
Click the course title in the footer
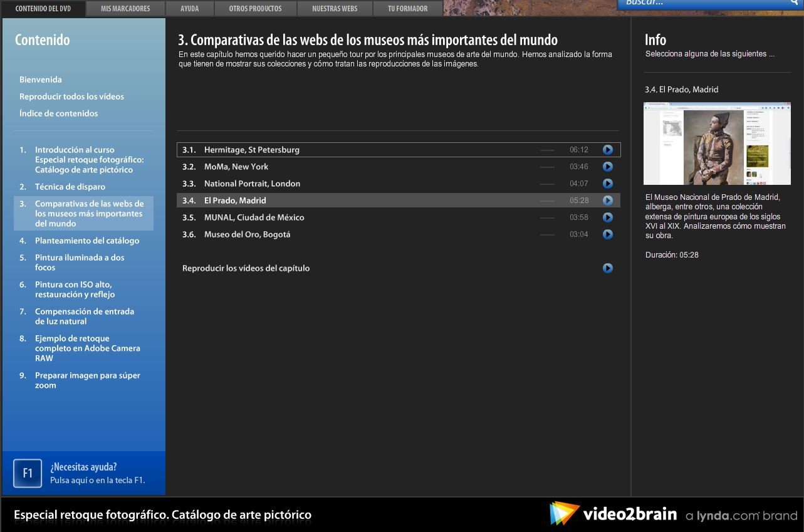click(x=163, y=515)
